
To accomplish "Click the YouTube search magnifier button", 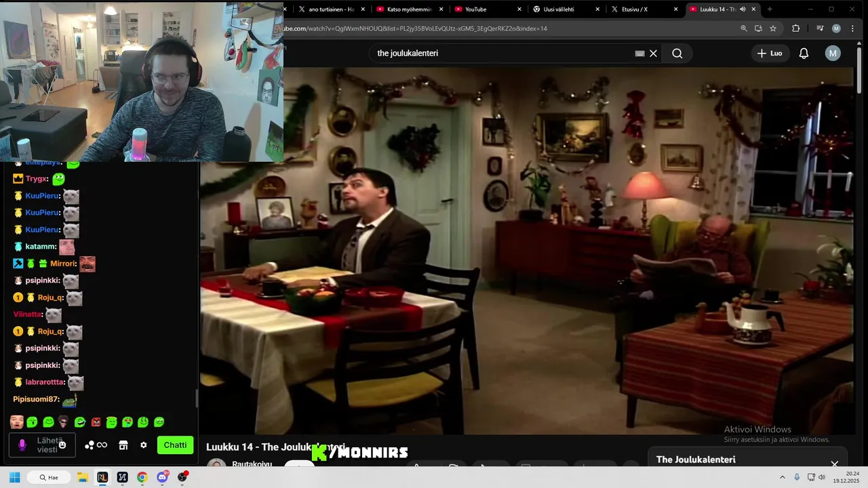I will 677,54.
